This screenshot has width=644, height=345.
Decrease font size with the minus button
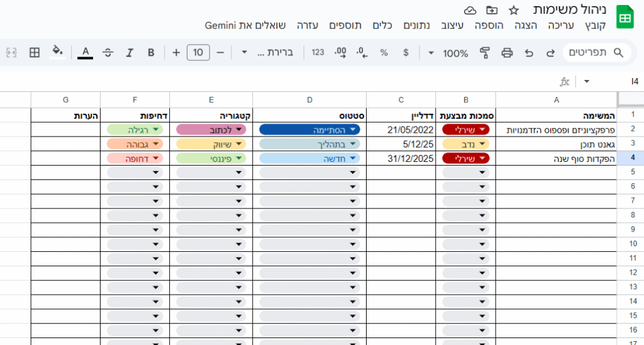[220, 53]
